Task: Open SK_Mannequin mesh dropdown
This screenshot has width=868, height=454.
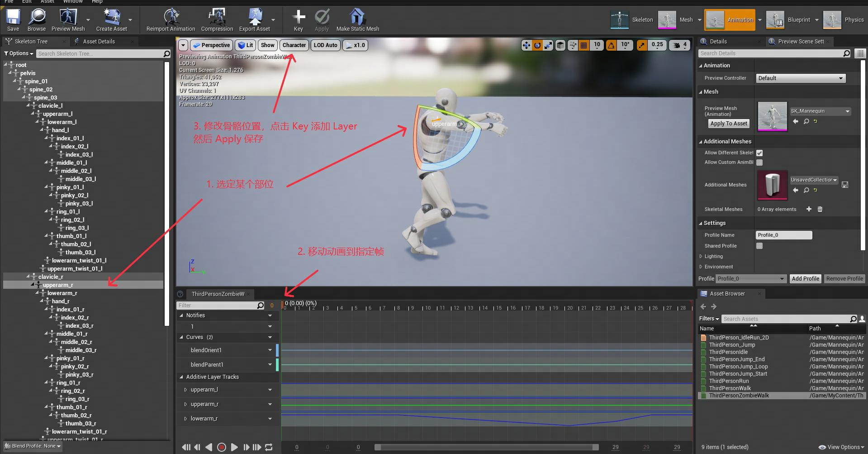Action: 821,111
